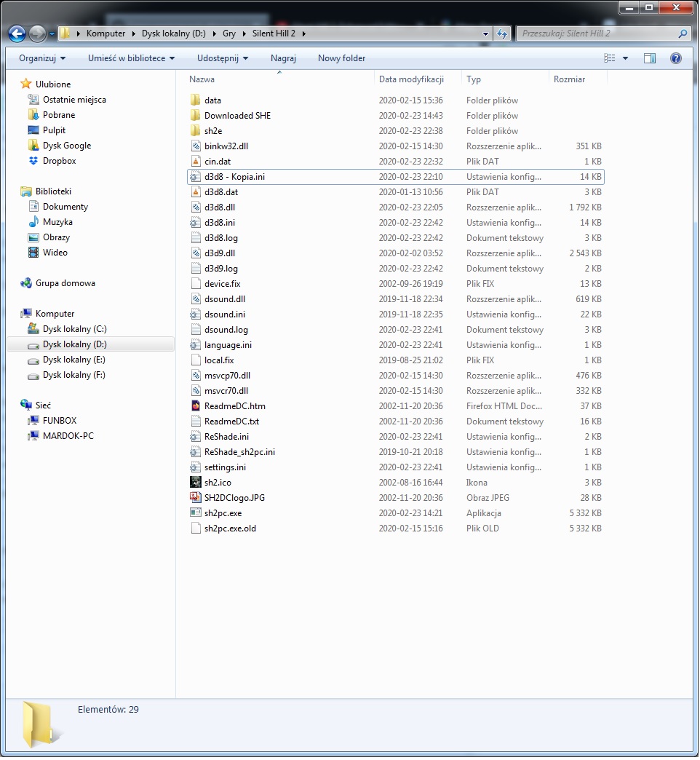Image resolution: width=700 pixels, height=760 pixels.
Task: Select the dsound.ini file icon
Action: click(x=196, y=314)
